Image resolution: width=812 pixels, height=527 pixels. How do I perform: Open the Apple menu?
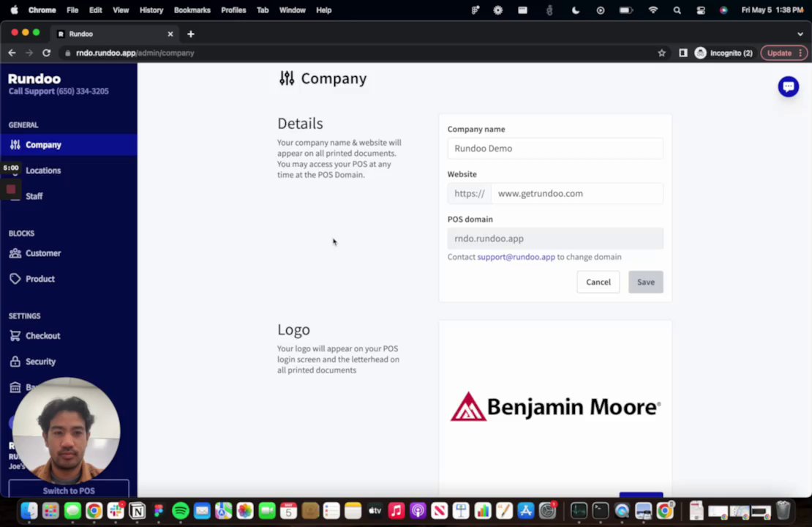coord(14,10)
